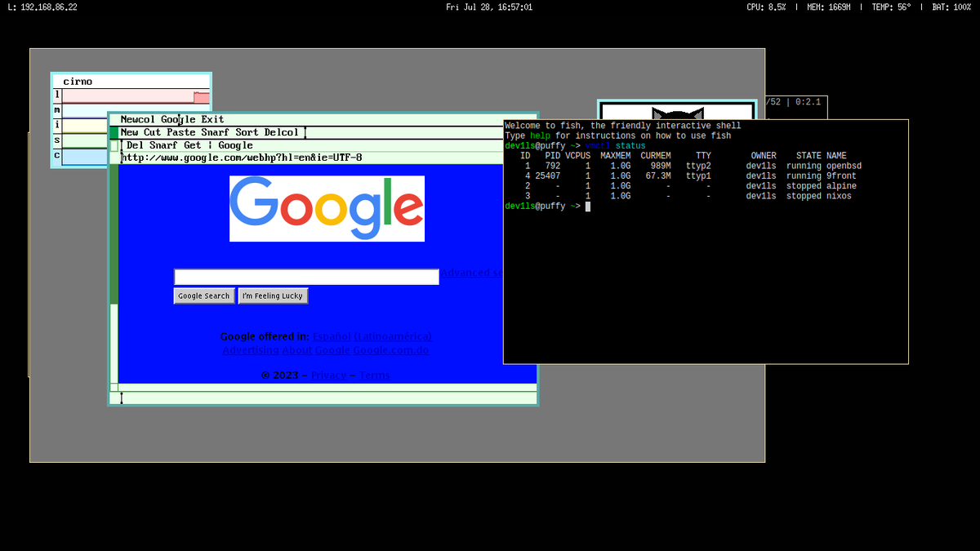
Task: Click the date and time in the top bar
Action: pyautogui.click(x=489, y=7)
